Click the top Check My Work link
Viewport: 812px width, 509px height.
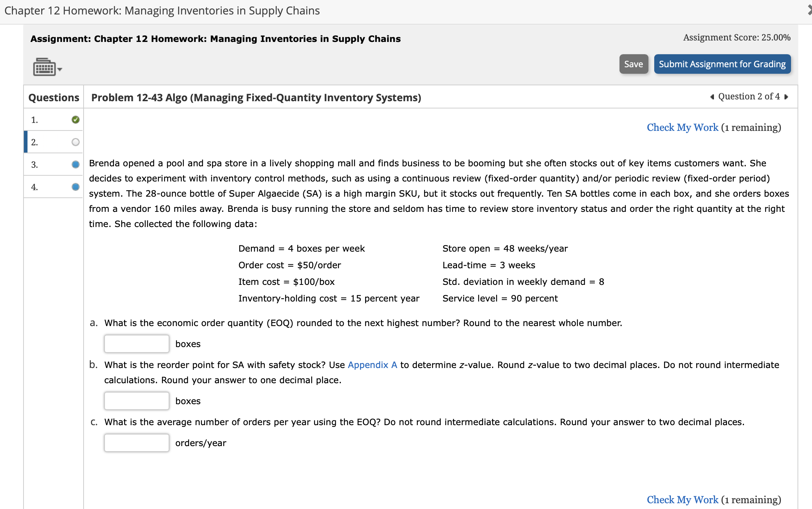[682, 127]
